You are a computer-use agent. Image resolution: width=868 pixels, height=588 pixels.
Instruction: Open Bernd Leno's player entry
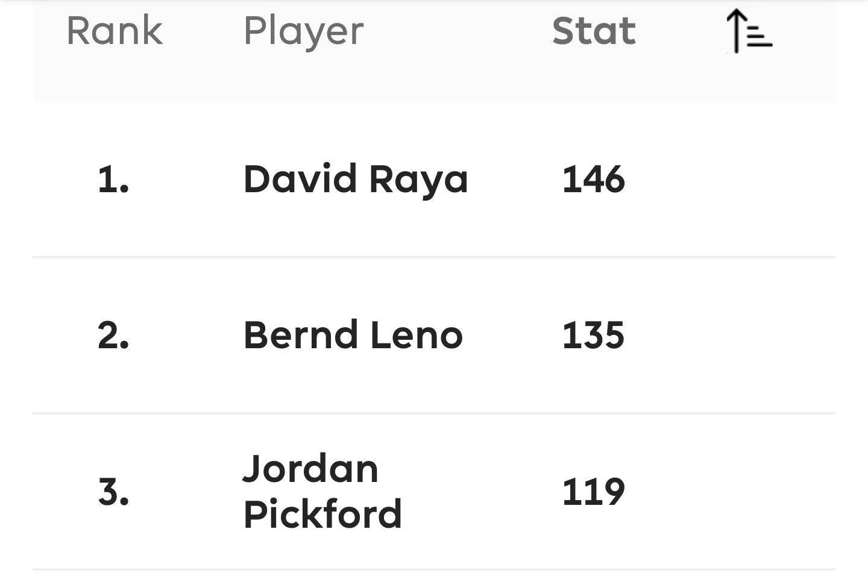coord(353,335)
